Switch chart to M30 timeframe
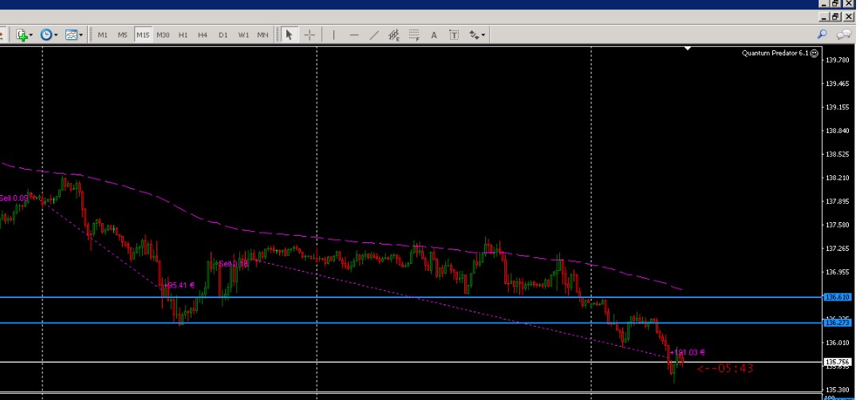 (x=163, y=35)
